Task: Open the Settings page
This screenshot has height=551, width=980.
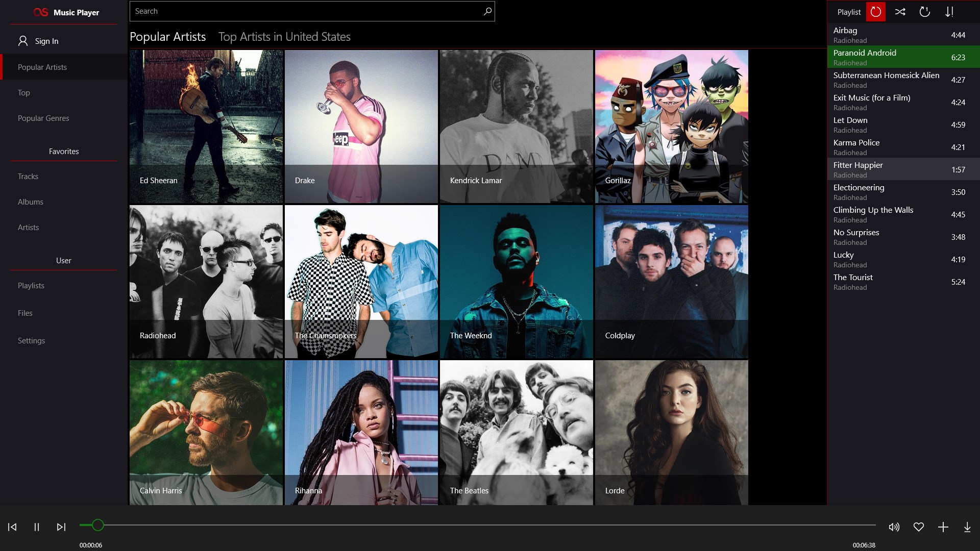Action: click(x=31, y=340)
